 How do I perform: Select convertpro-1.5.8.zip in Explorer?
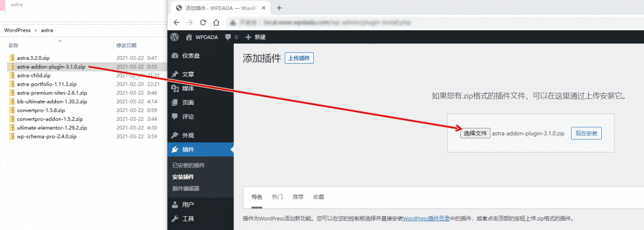click(x=41, y=110)
